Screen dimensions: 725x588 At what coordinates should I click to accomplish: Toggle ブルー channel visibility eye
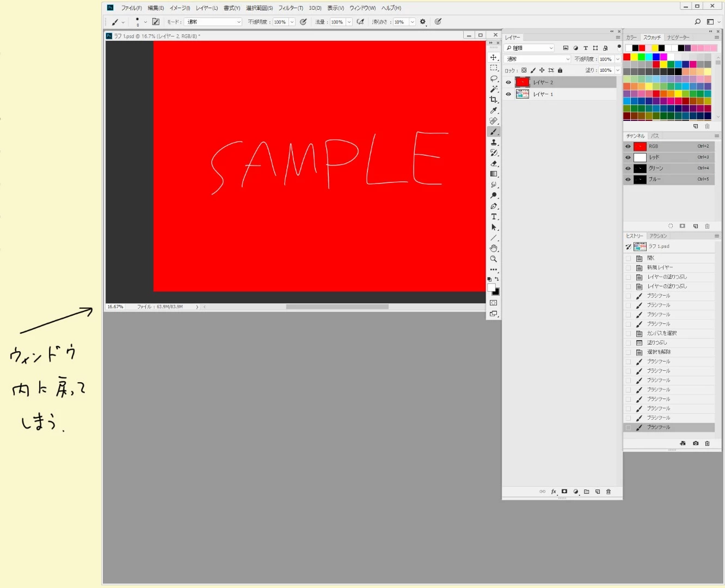[x=628, y=179]
